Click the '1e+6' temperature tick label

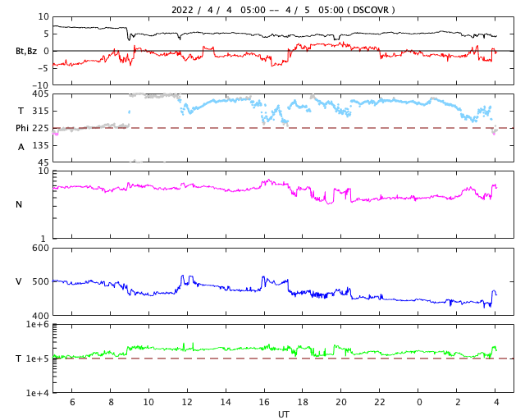pyautogui.click(x=37, y=324)
